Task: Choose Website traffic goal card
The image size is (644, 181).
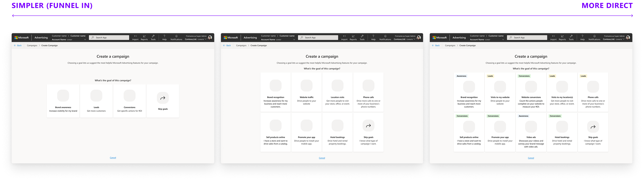Action: point(307,92)
